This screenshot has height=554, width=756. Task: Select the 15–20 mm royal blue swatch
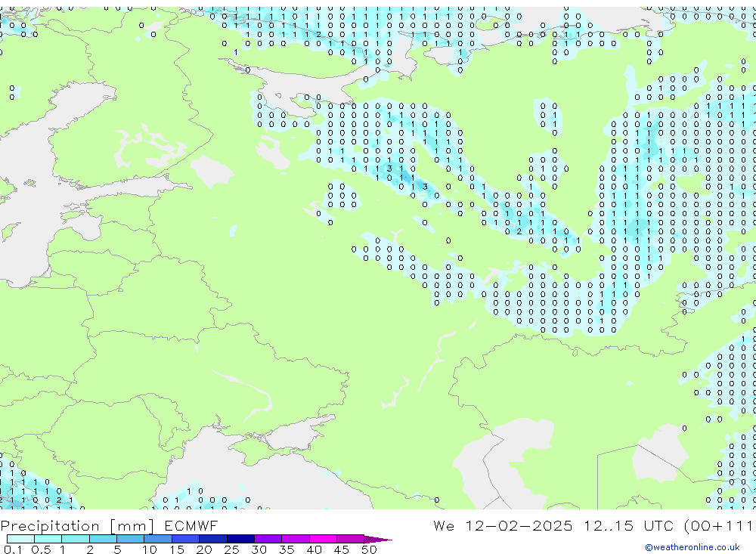click(x=186, y=539)
